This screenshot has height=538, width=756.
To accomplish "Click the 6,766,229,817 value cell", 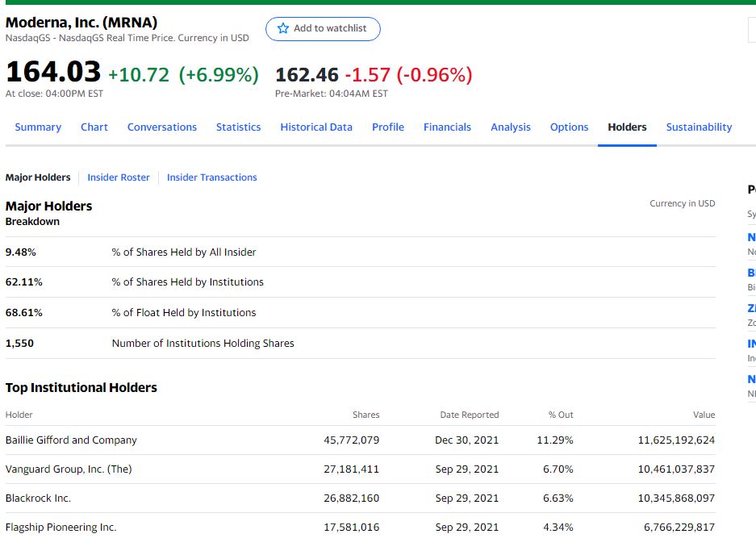I will [x=679, y=528].
